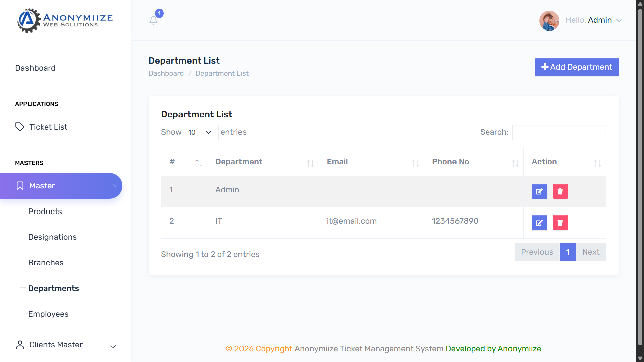Open the notification bell
The width and height of the screenshot is (644, 362).
[153, 20]
